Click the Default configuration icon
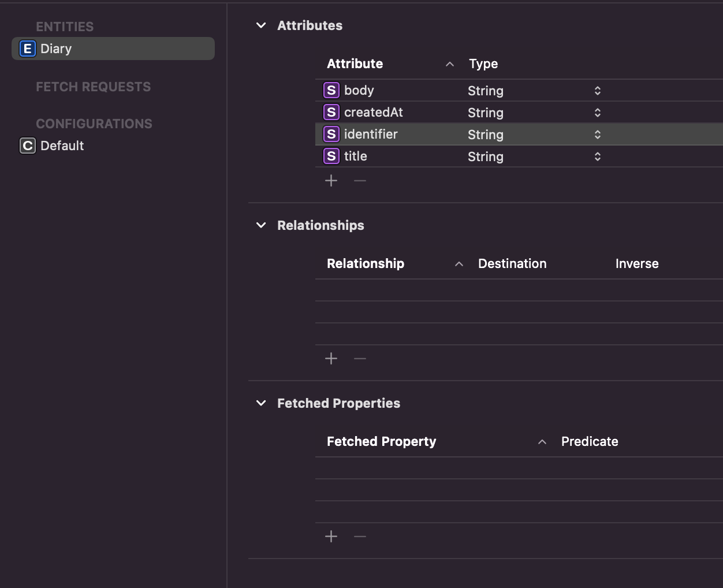723x588 pixels. 27,146
